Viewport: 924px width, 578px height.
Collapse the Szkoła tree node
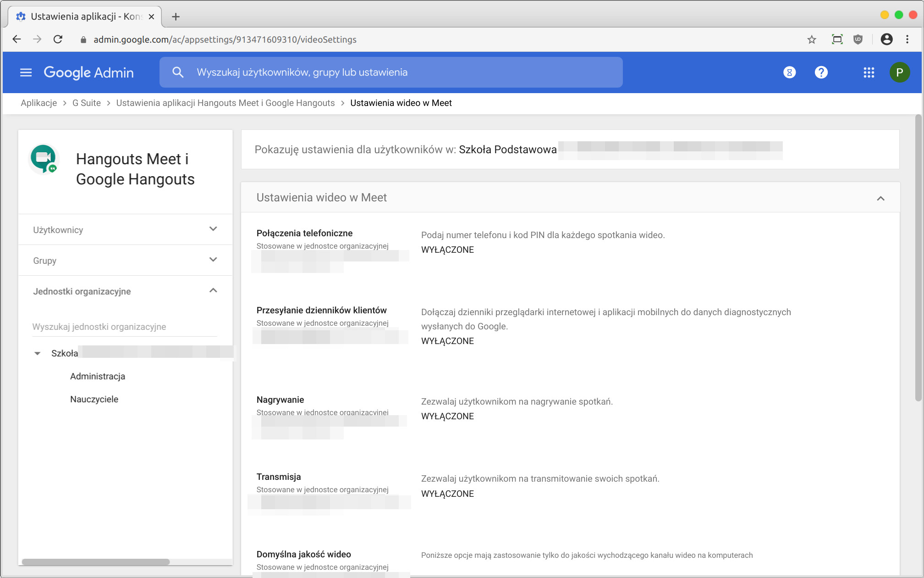pyautogui.click(x=38, y=353)
